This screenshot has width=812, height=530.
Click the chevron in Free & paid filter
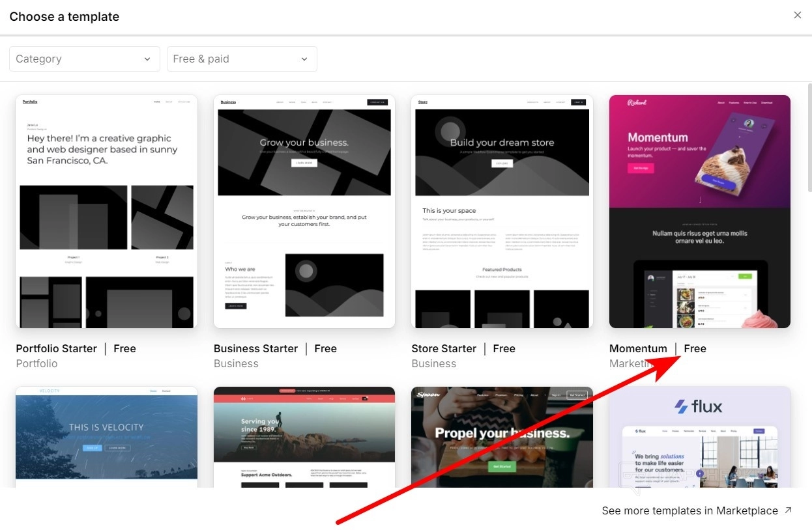point(304,59)
